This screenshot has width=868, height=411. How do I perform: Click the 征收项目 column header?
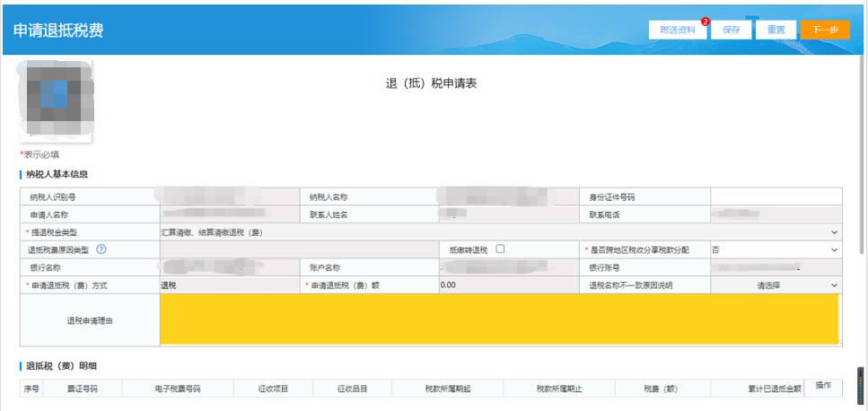tap(274, 389)
